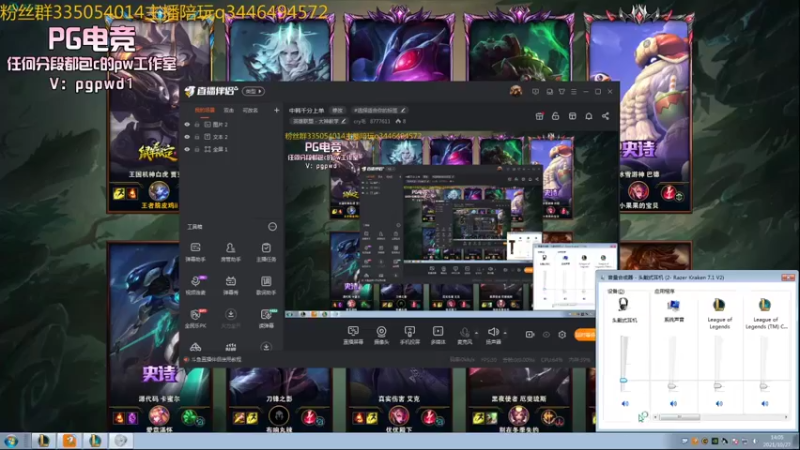Open the 全民乐PK tool with HOT badge
800x450 pixels.
pyautogui.click(x=195, y=318)
